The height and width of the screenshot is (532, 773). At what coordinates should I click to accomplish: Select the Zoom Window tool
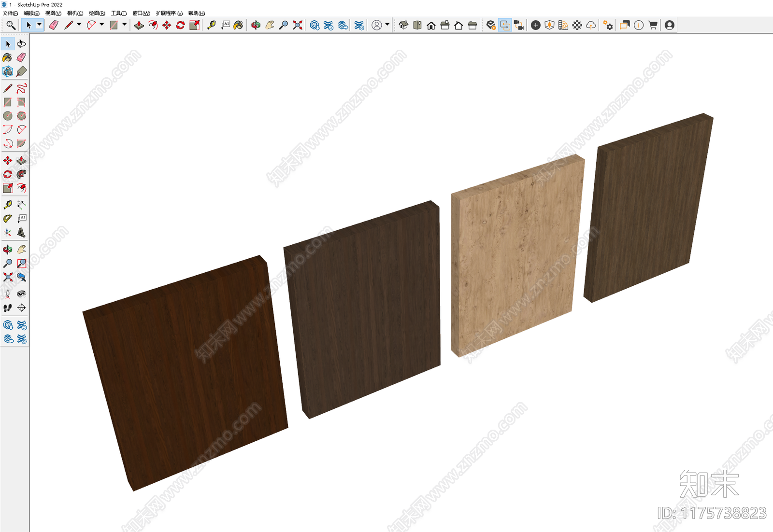21,263
